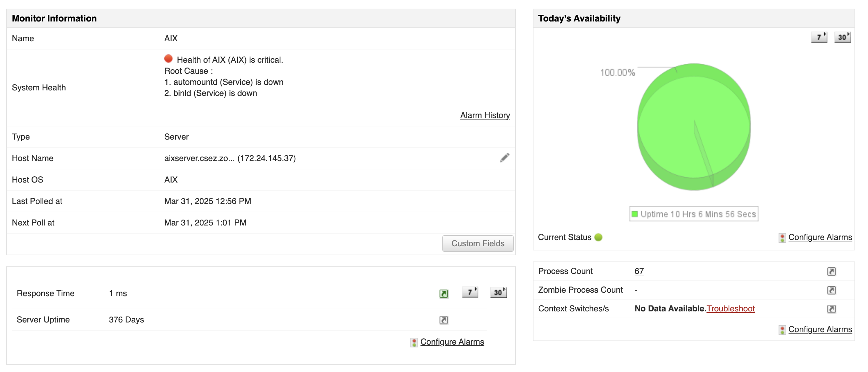This screenshot has height=372, width=868.
Task: Open the Alarm History link
Action: [485, 115]
